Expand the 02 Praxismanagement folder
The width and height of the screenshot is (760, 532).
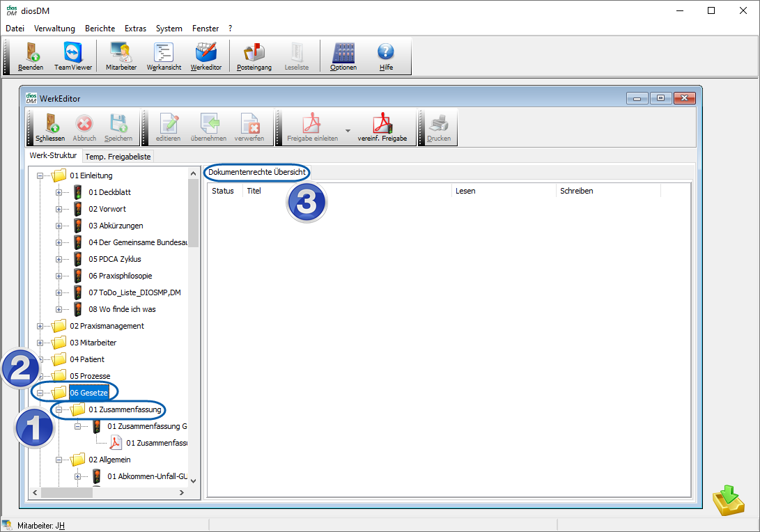pos(40,326)
